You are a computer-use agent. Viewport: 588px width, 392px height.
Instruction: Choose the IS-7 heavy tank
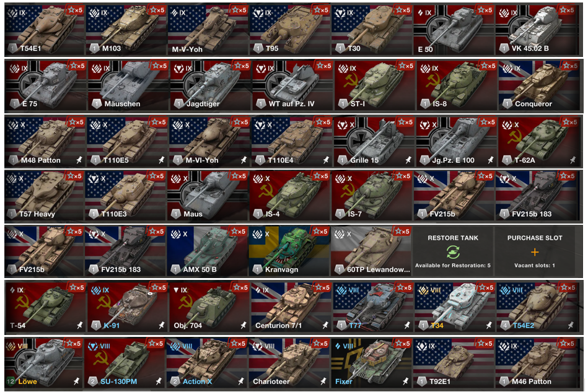tap(372, 196)
